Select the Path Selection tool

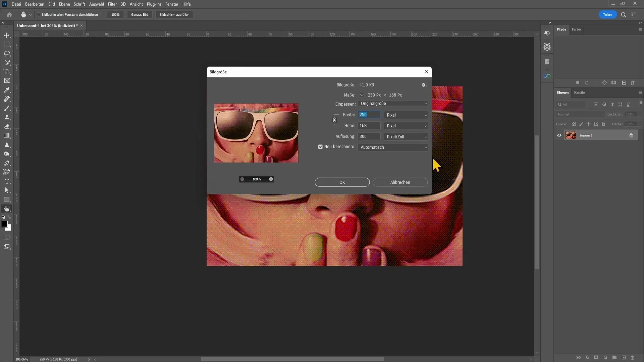click(7, 190)
